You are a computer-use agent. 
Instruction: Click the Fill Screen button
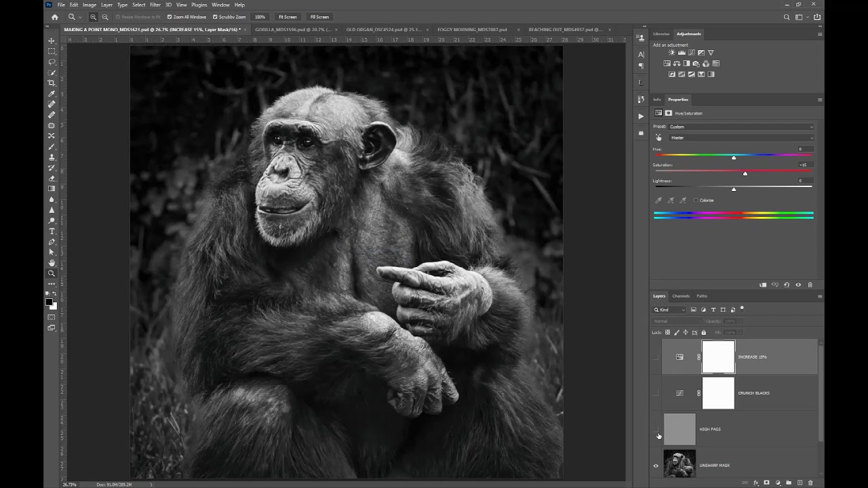[319, 17]
